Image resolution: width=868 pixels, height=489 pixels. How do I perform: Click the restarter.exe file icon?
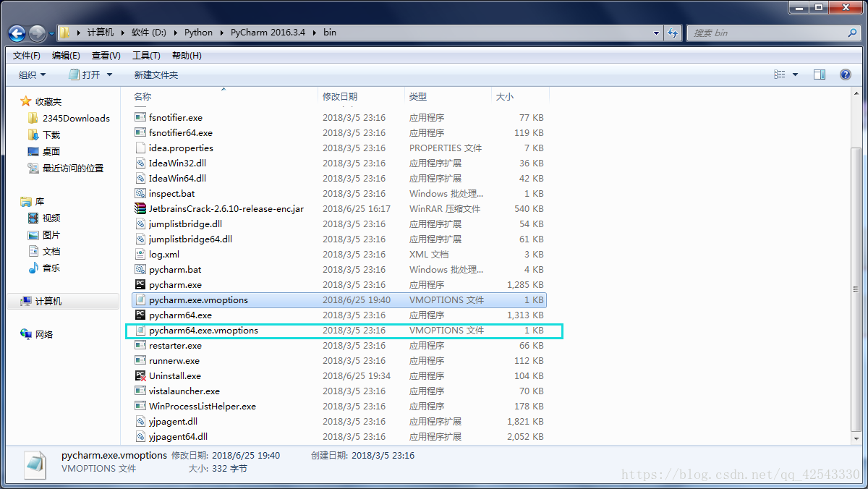tap(140, 345)
